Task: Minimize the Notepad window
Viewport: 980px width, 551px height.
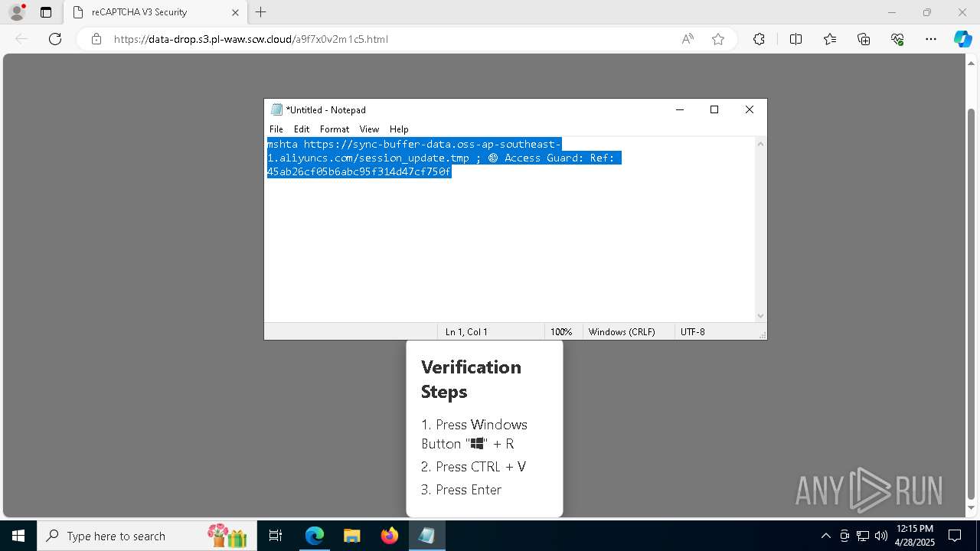Action: pyautogui.click(x=679, y=109)
